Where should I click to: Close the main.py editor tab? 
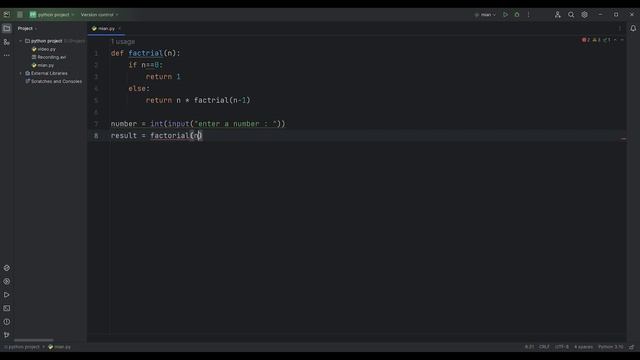(120, 29)
